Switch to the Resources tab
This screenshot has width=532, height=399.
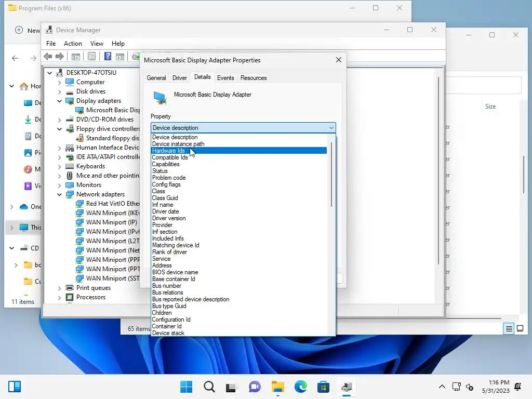[x=254, y=78]
